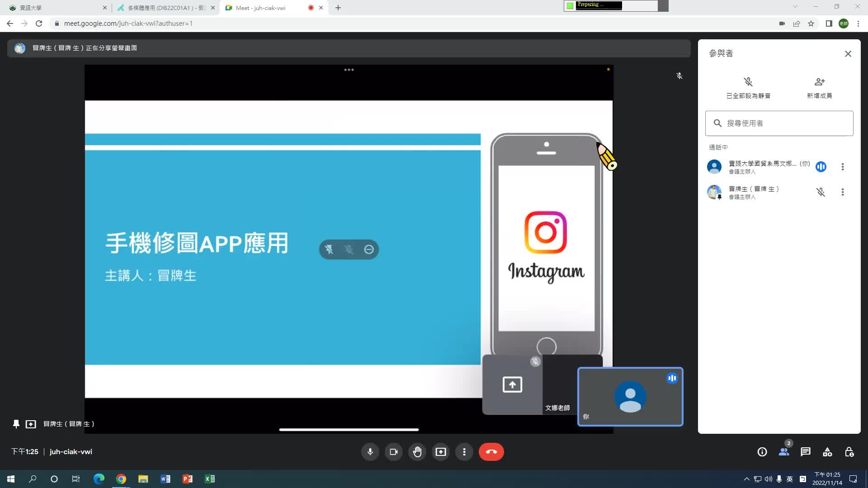Viewport: 868px width, 488px height.
Task: Open the activities panel
Action: coord(827,452)
